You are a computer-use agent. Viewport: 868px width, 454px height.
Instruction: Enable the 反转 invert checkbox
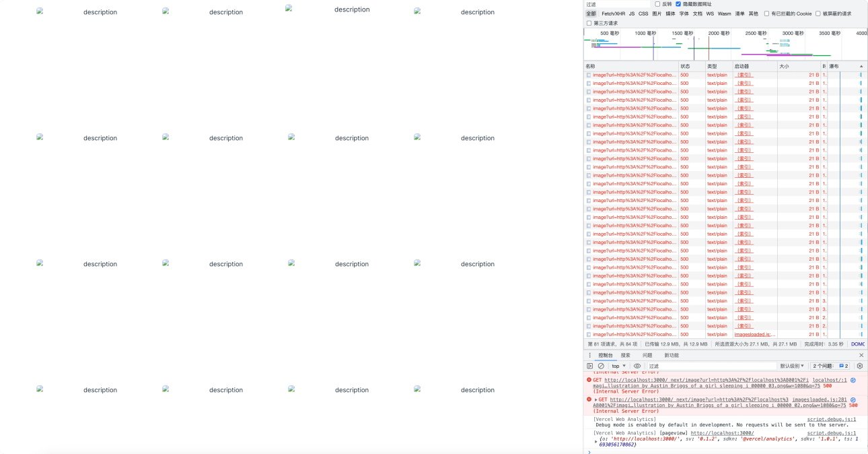click(x=657, y=4)
